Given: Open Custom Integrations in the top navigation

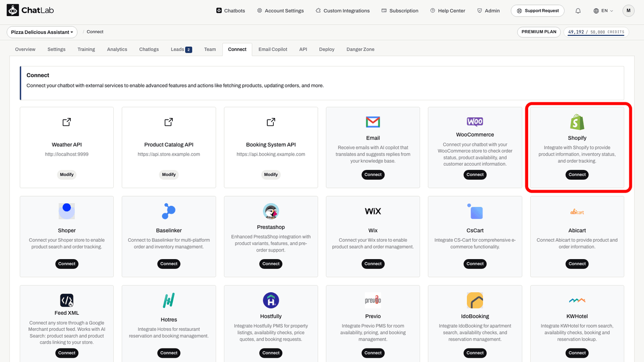Looking at the screenshot, I should coord(342,11).
